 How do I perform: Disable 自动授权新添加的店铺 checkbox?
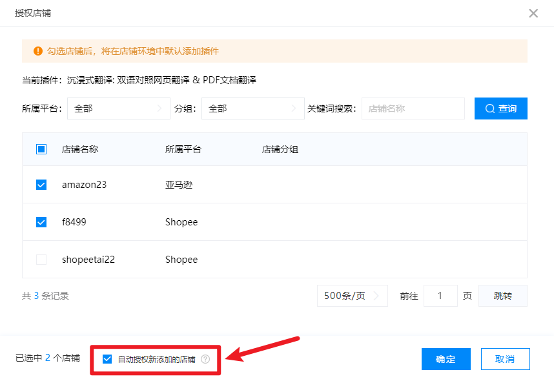point(107,359)
